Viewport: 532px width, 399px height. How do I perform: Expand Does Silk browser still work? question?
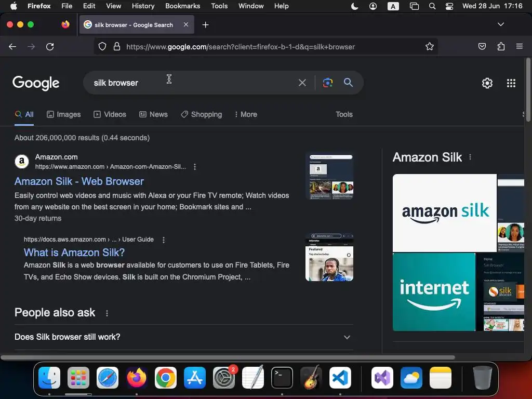(184, 337)
